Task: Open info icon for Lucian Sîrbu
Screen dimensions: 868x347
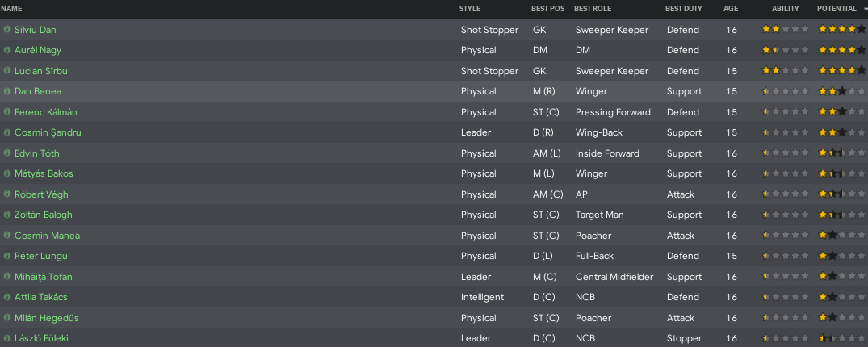Action: (x=7, y=71)
